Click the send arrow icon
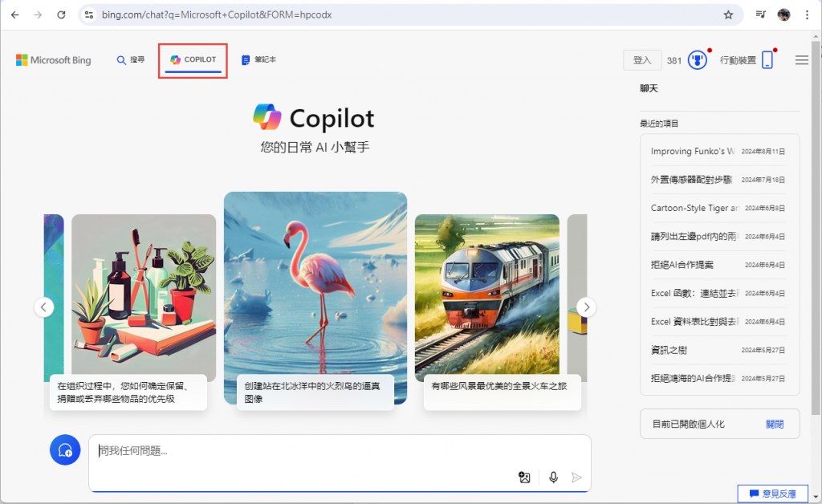Screen dimensions: 822x504 click(x=576, y=478)
